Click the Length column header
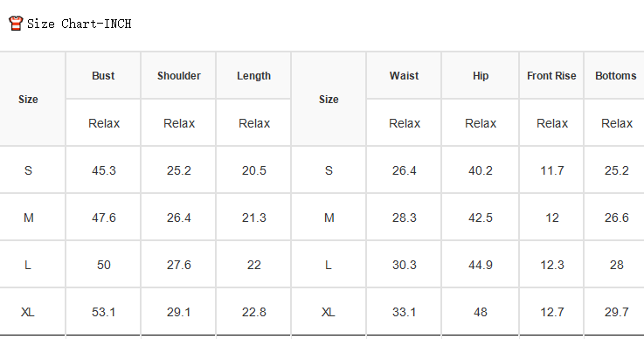Viewport: 644px width, 339px height. coord(253,76)
